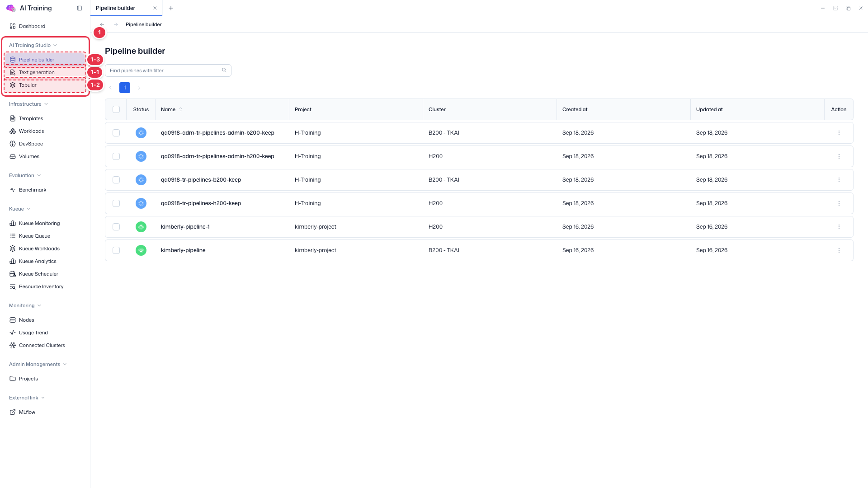
Task: Focus the Find pipelines filter field
Action: click(168, 70)
